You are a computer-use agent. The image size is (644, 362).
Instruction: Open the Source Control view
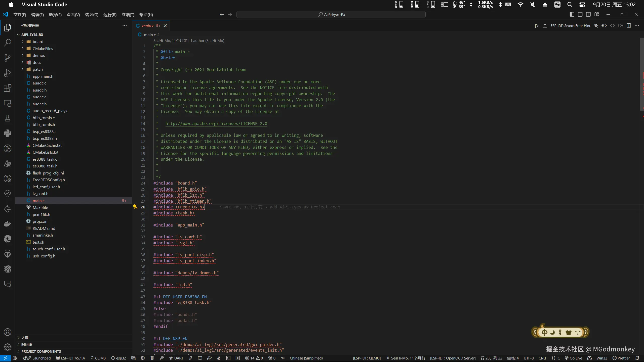tap(8, 58)
